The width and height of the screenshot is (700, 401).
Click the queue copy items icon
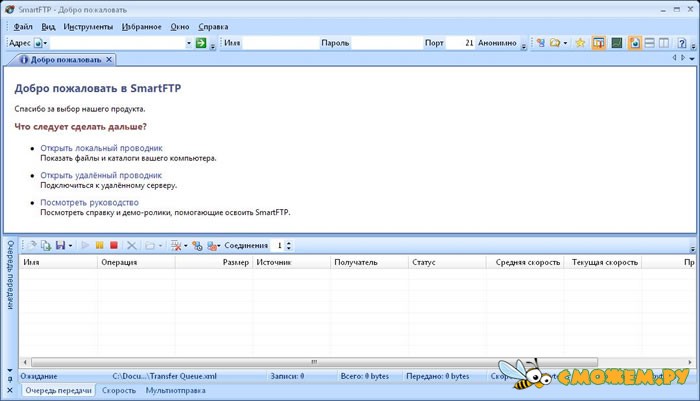point(46,245)
